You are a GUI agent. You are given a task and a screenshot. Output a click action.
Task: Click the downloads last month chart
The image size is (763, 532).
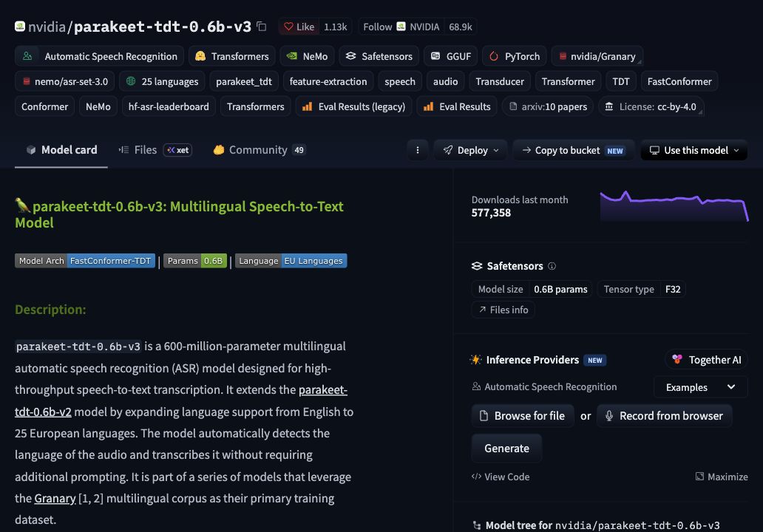tap(674, 206)
